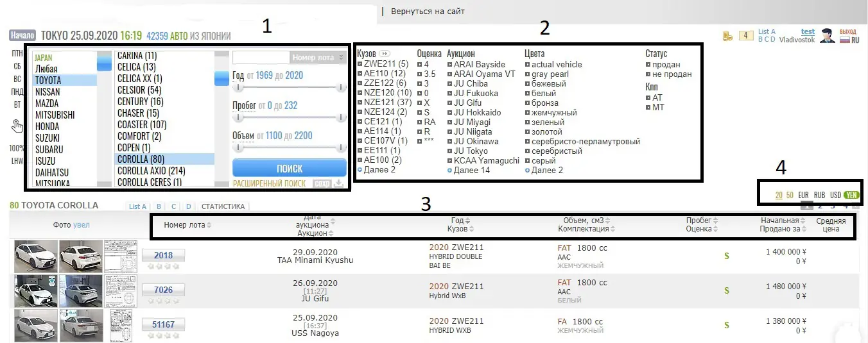Open РАСШИРЕННЫЙ ПОИСК link

tap(269, 183)
